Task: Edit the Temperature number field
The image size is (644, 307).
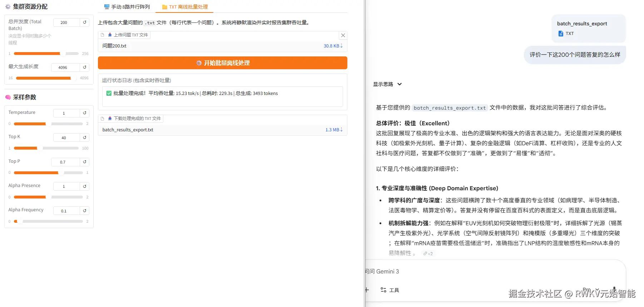Action: coord(66,113)
